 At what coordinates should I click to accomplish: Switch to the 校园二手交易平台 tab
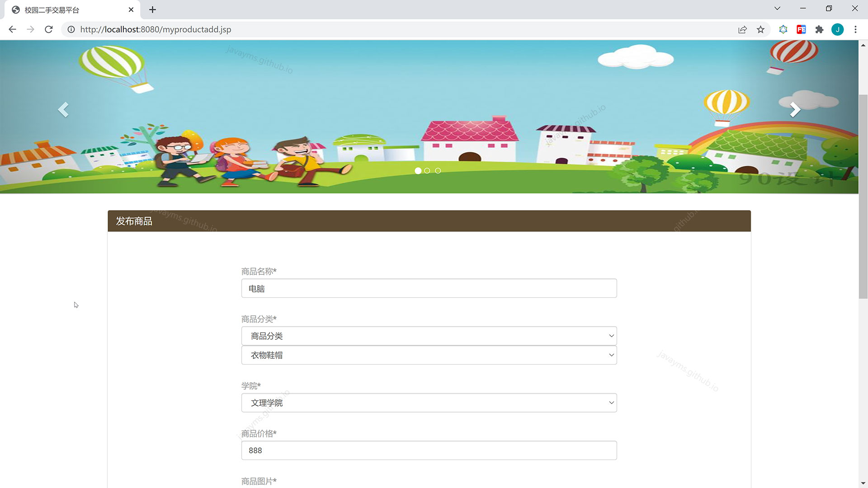pos(68,9)
